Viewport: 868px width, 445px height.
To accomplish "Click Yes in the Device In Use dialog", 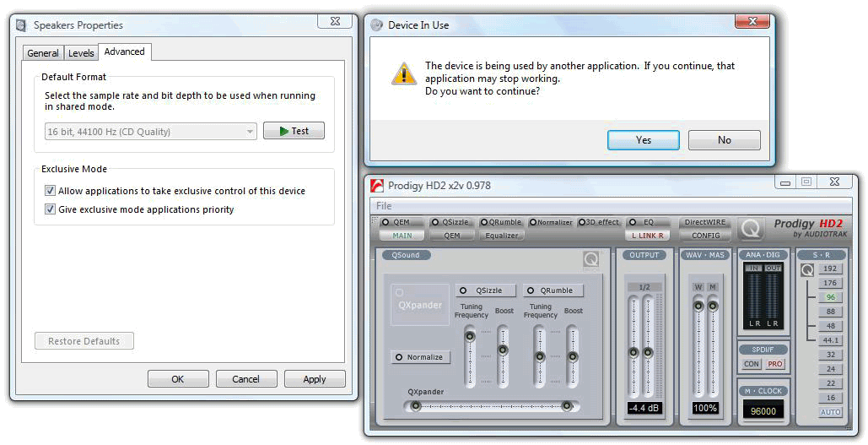I will (x=644, y=140).
